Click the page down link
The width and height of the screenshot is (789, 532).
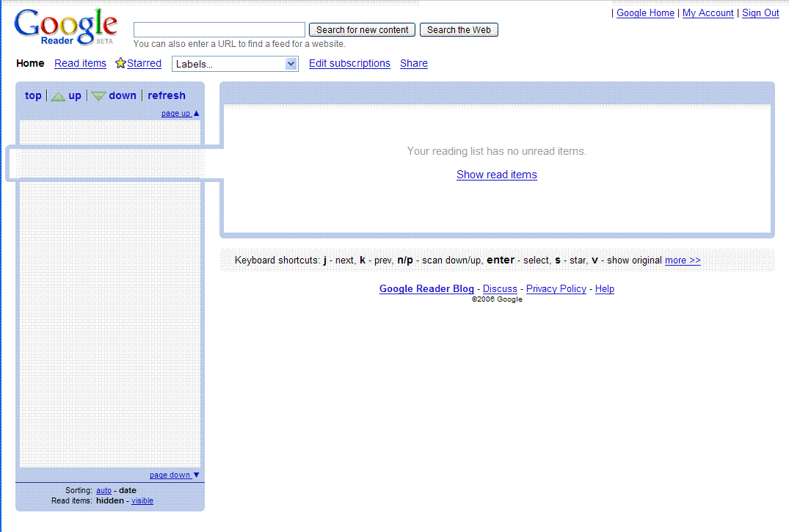point(170,475)
